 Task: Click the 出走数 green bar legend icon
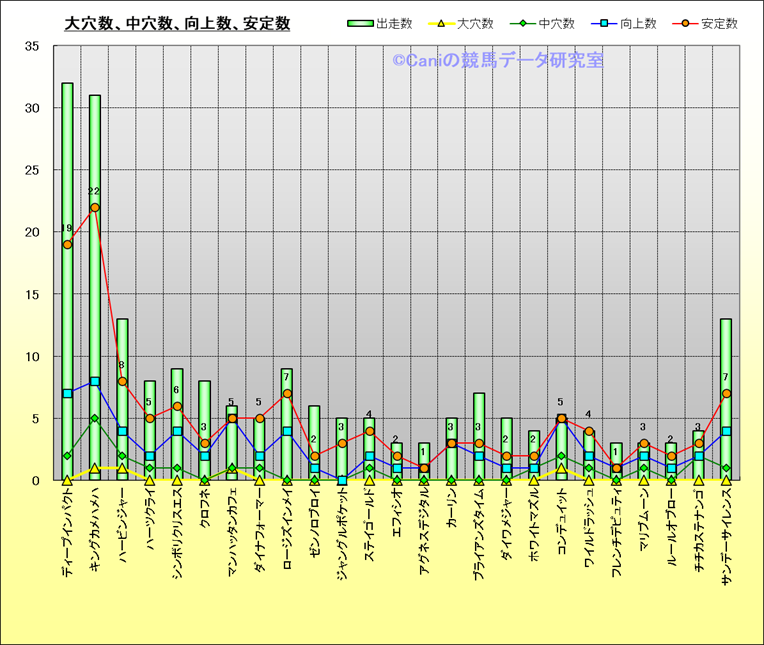[x=361, y=23]
